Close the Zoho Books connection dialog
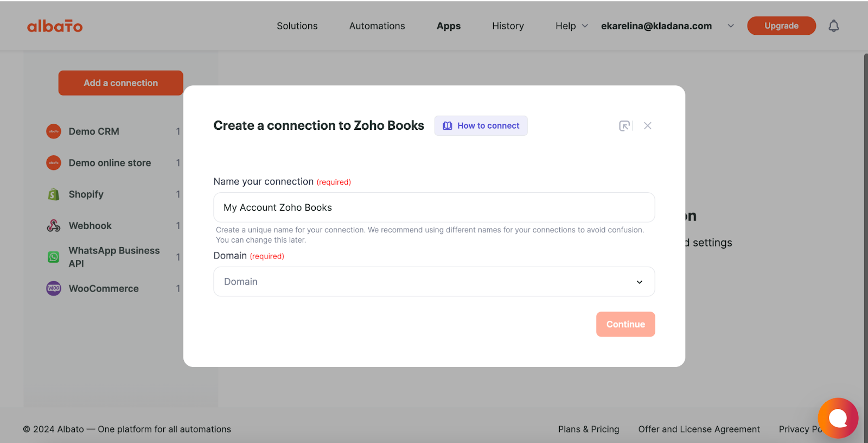868x443 pixels. click(648, 126)
